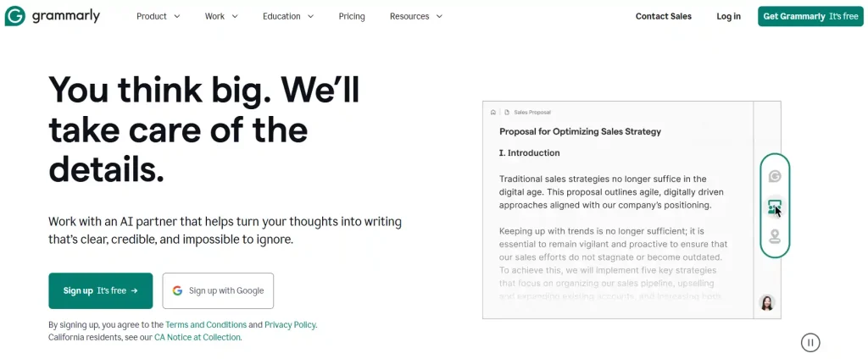Click the person icon in demo sidebar
Screen dimensions: 868x359
774,236
